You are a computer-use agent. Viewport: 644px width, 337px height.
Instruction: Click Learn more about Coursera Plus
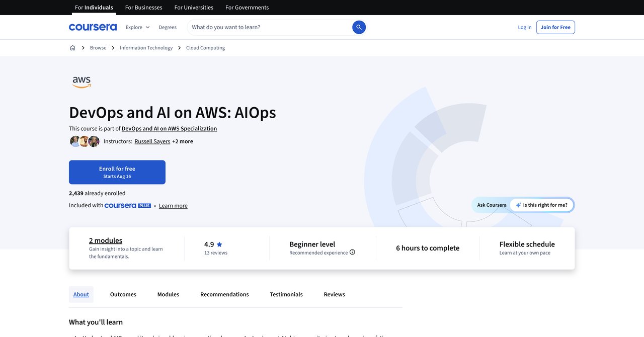coord(173,206)
